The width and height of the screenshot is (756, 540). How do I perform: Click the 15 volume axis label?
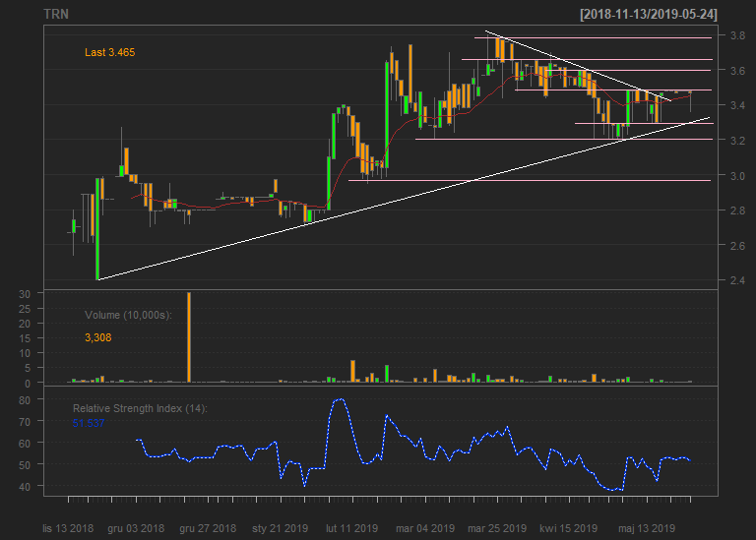click(25, 338)
